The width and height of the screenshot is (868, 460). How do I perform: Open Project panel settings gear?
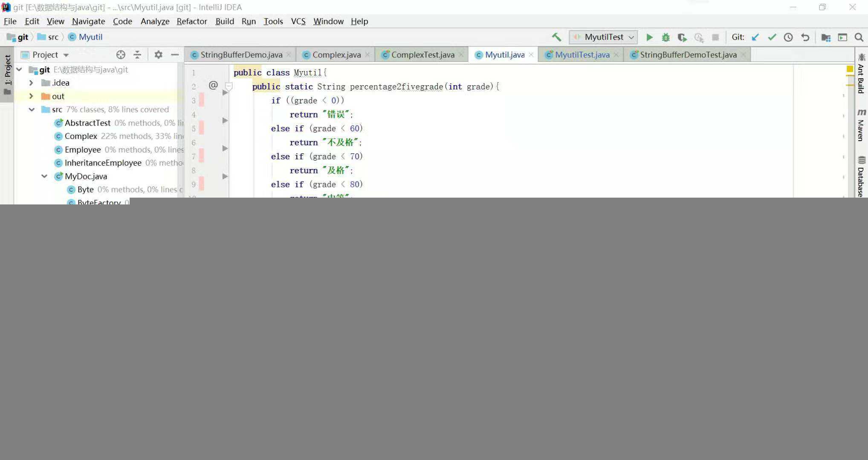(x=158, y=55)
